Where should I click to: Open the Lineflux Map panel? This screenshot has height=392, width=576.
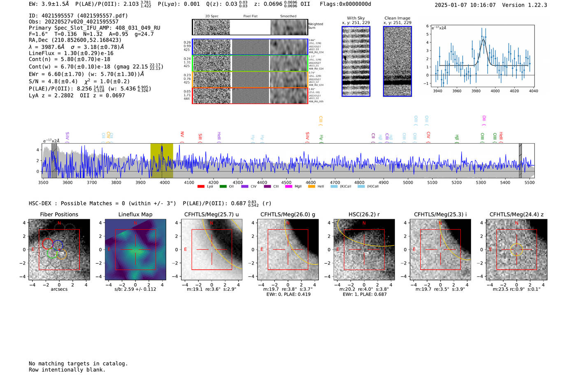pos(135,249)
